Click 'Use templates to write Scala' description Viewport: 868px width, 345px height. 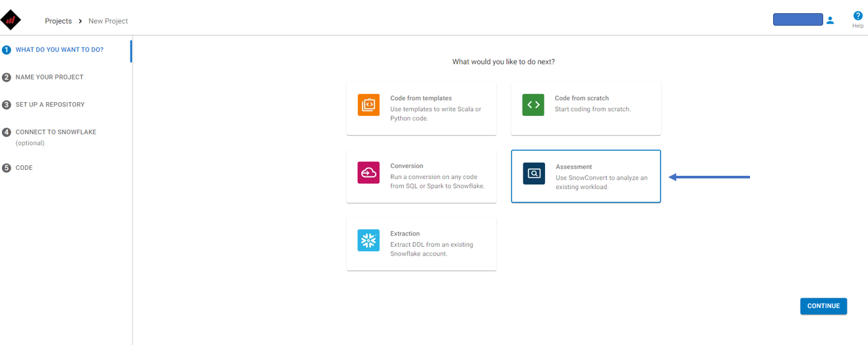(x=436, y=114)
